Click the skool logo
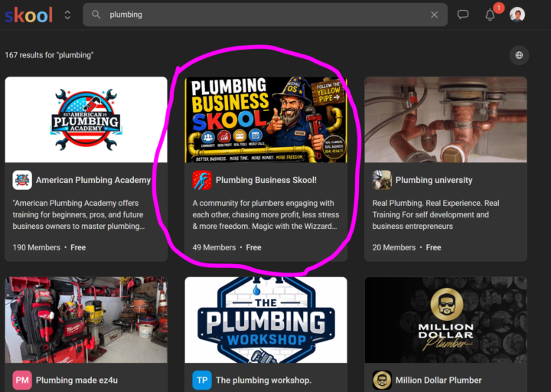 point(29,15)
